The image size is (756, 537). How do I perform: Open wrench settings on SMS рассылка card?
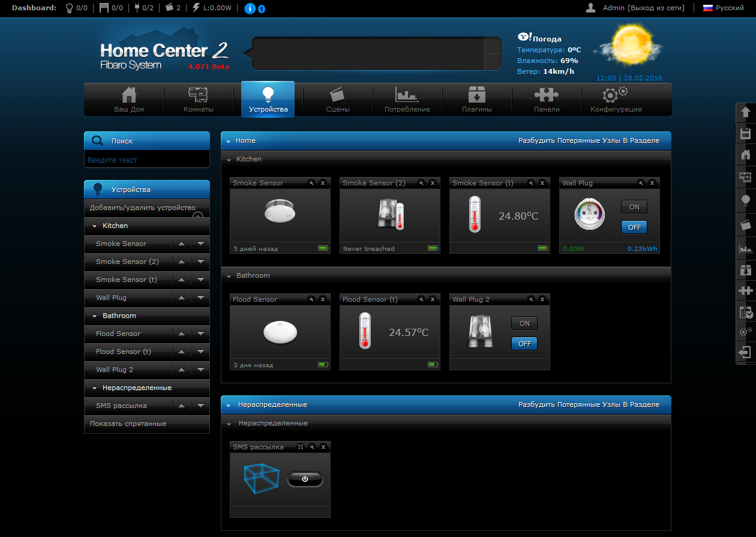[312, 447]
